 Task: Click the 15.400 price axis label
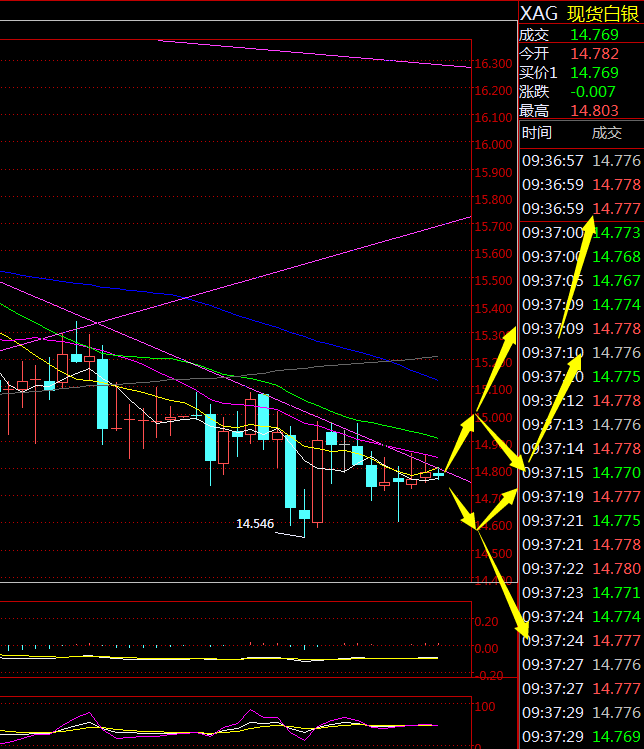493,309
